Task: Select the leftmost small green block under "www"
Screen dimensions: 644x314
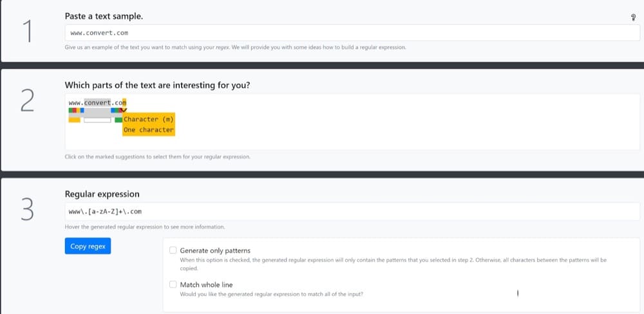Action: 70,110
